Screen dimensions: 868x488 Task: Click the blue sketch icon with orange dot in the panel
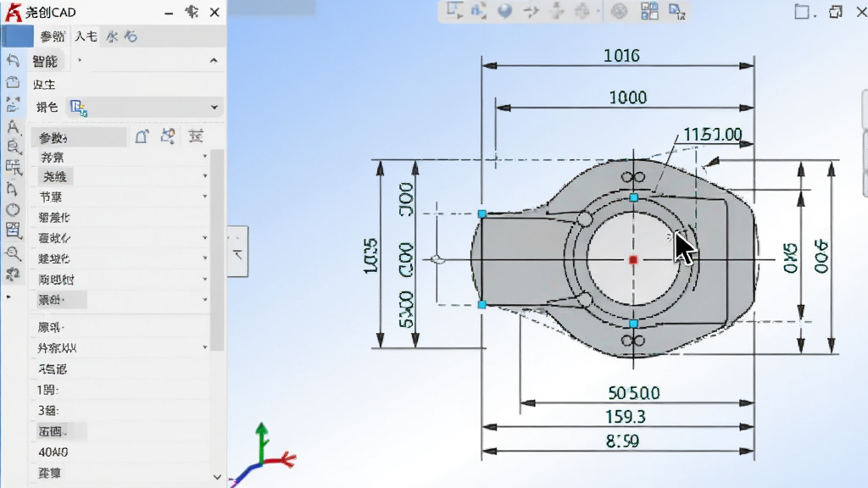(x=169, y=136)
